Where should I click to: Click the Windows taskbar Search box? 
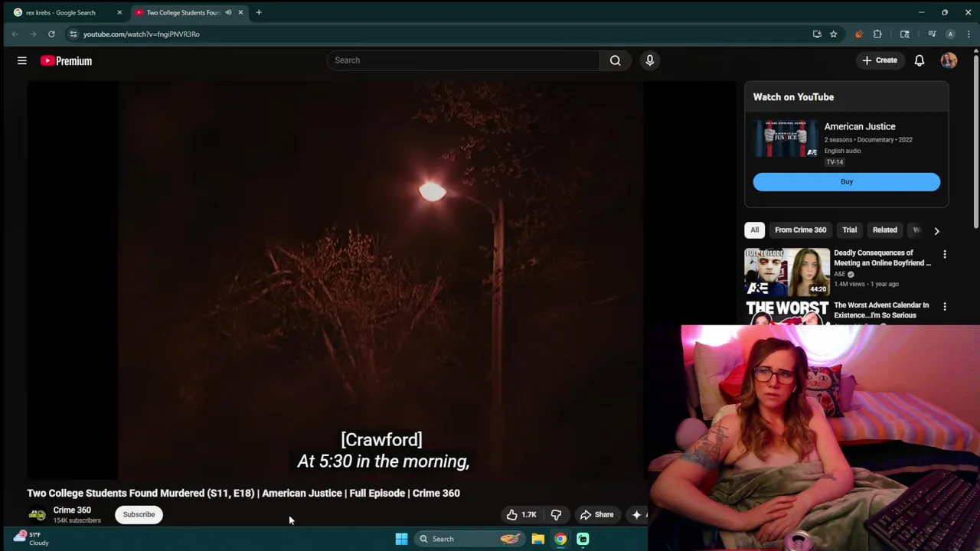click(469, 539)
